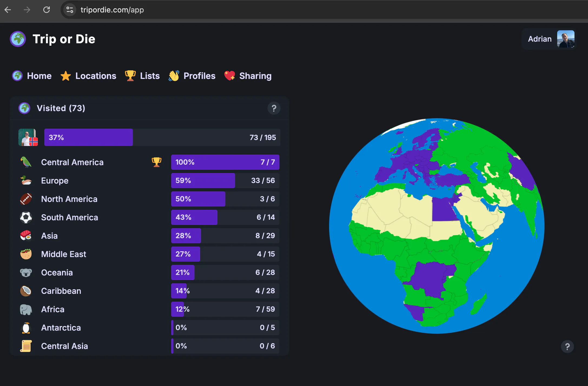Go to the Profiles tab
Image resolution: width=588 pixels, height=386 pixels.
tap(192, 76)
